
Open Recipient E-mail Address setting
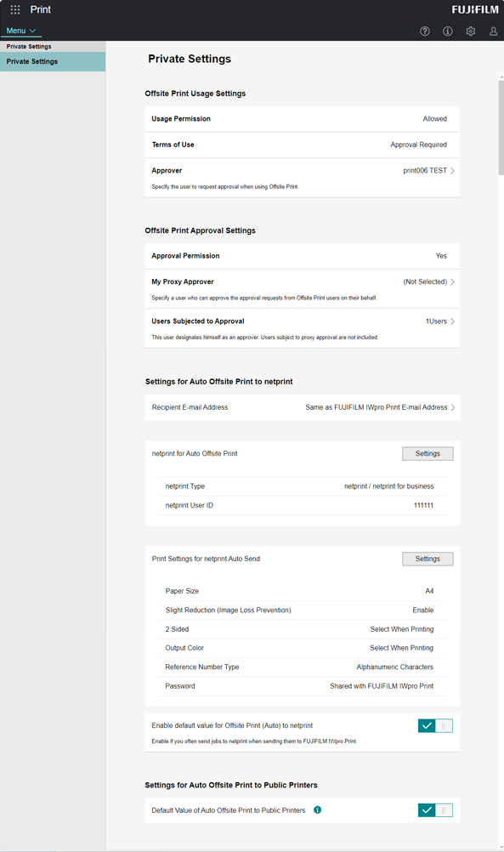302,407
